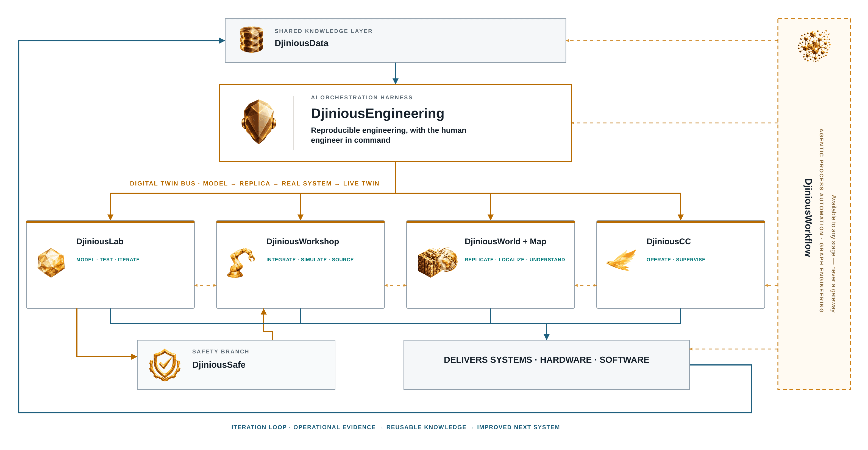Screen dimensions: 868x450
Task: Select the DjiniousData title text
Action: point(301,43)
